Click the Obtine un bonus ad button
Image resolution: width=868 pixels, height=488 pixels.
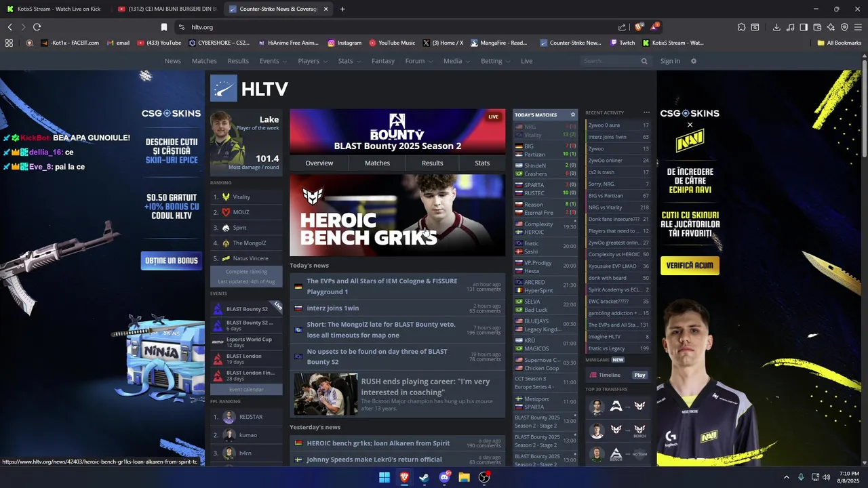(x=171, y=260)
